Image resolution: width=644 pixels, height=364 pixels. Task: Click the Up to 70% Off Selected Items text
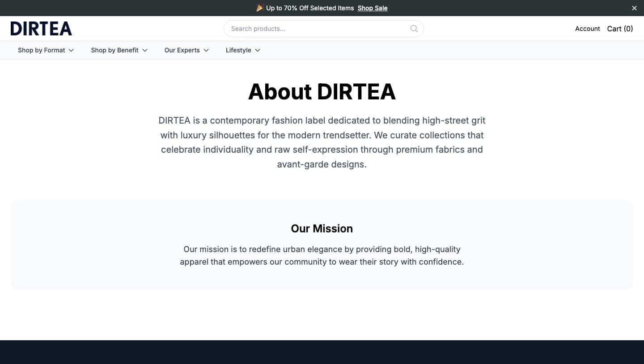click(x=310, y=8)
